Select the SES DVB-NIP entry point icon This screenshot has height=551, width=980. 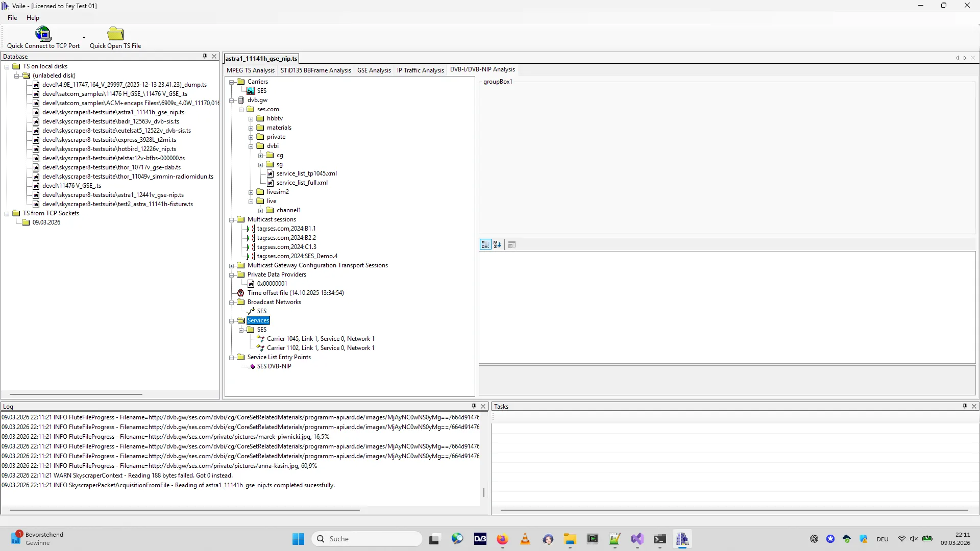(x=252, y=366)
